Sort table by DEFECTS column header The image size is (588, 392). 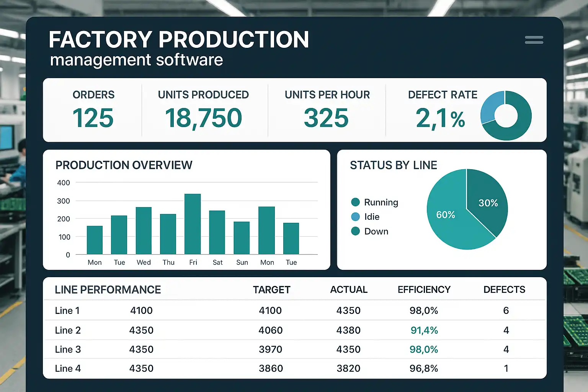pyautogui.click(x=504, y=290)
